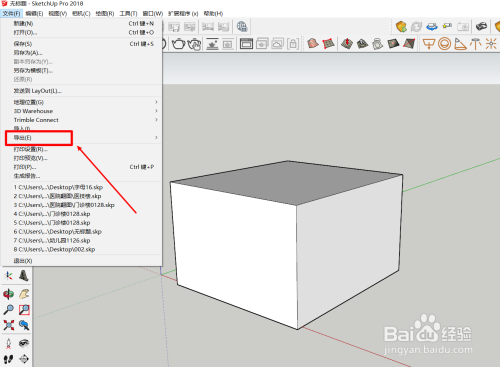The image size is (500, 367).
Task: Choose 打印(P)... with Ctrl+P shortcut
Action: tap(83, 167)
